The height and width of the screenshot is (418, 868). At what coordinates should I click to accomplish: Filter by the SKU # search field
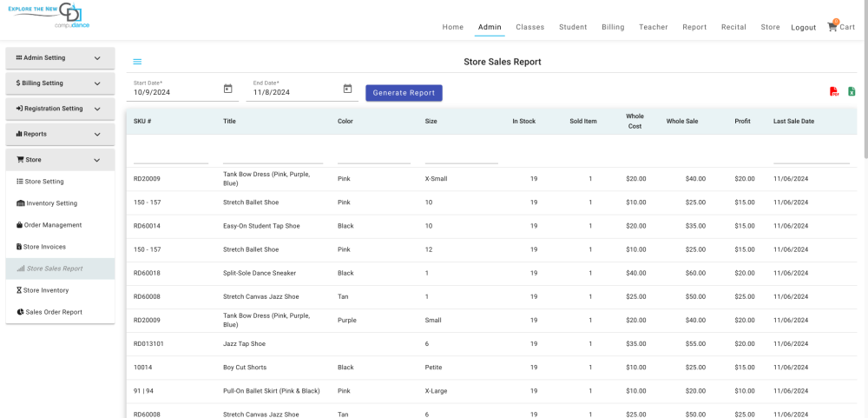point(170,155)
